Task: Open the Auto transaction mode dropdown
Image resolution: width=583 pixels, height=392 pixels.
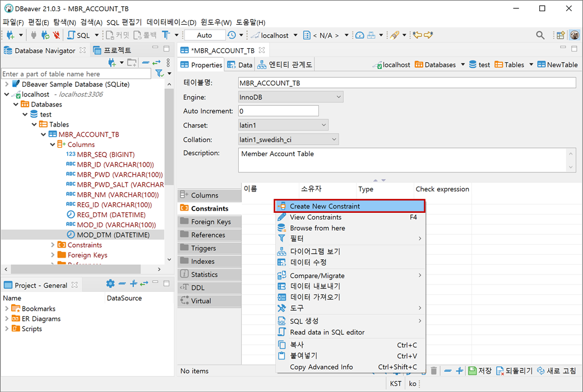Action: point(205,35)
